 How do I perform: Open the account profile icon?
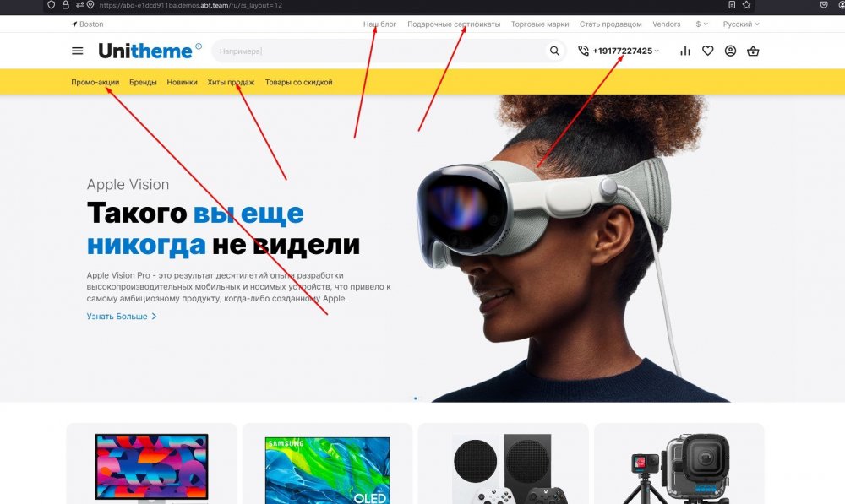(x=732, y=51)
